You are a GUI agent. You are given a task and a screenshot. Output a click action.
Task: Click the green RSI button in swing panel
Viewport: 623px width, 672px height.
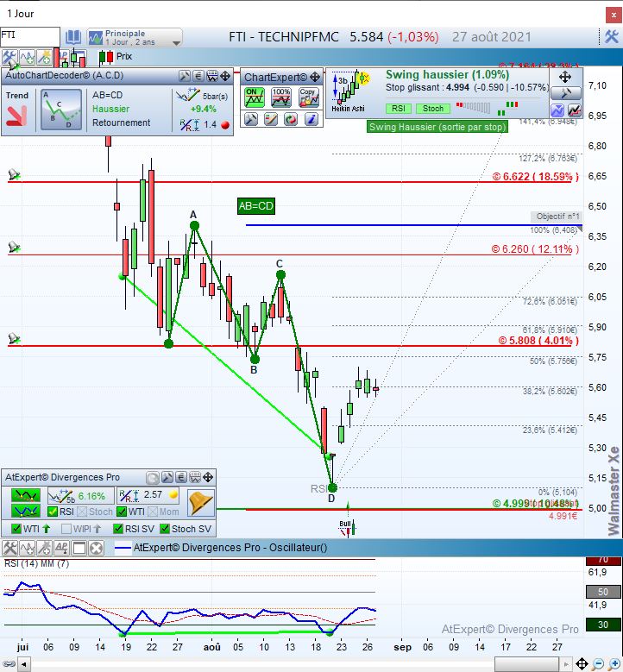(399, 109)
